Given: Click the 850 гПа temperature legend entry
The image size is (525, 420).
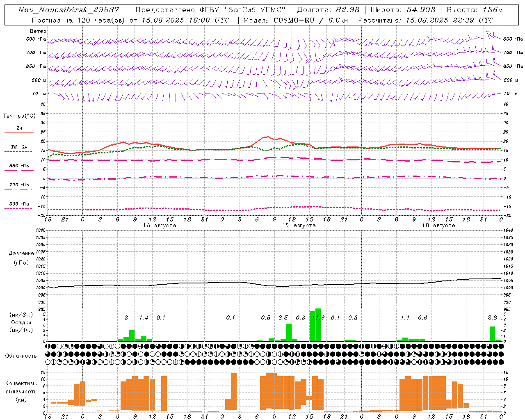Looking at the screenshot, I should (x=19, y=167).
